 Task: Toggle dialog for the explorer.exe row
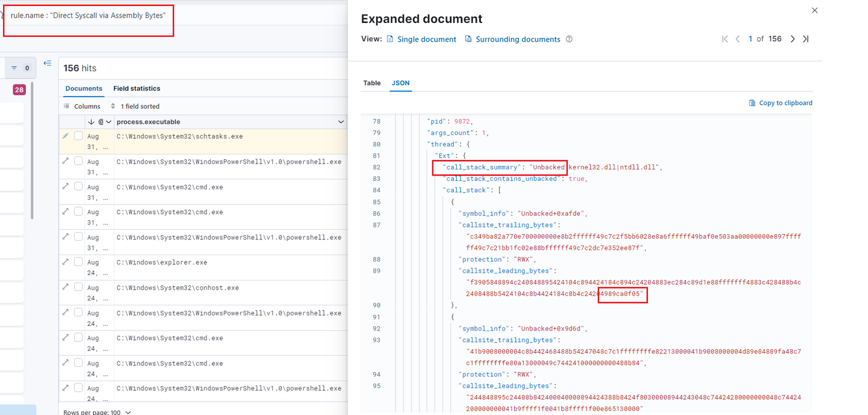[65, 262]
